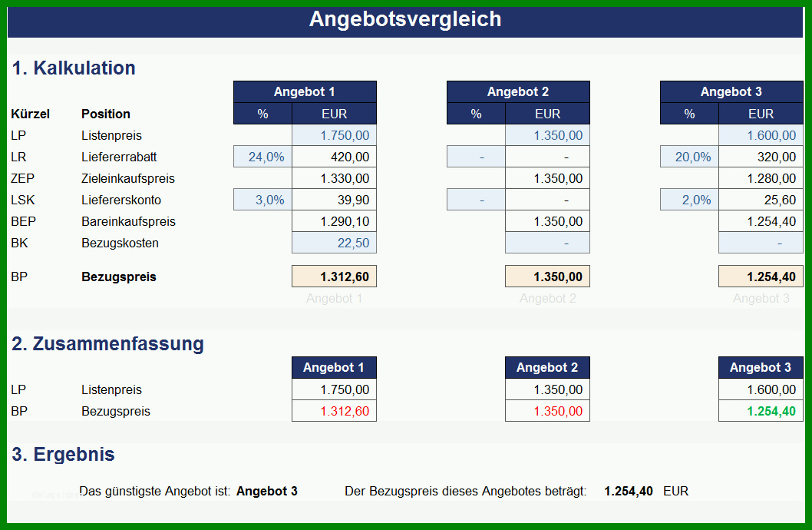Click 'Das günstigste Angebot ist:' text
The height and width of the screenshot is (530, 812).
[x=155, y=491]
